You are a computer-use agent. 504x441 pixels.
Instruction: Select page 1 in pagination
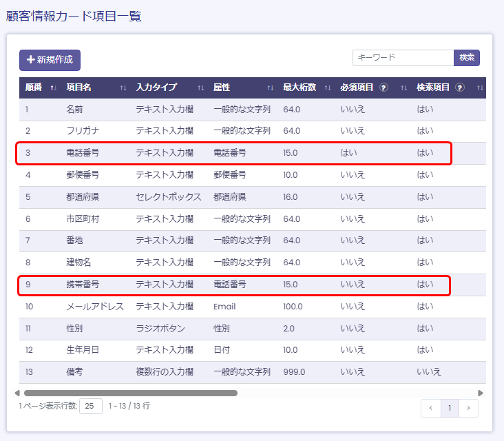(450, 408)
